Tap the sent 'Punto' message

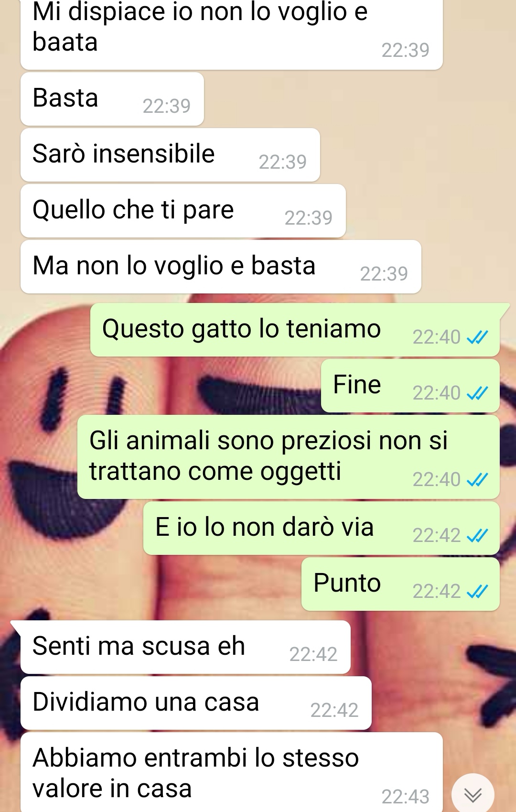pos(400,584)
